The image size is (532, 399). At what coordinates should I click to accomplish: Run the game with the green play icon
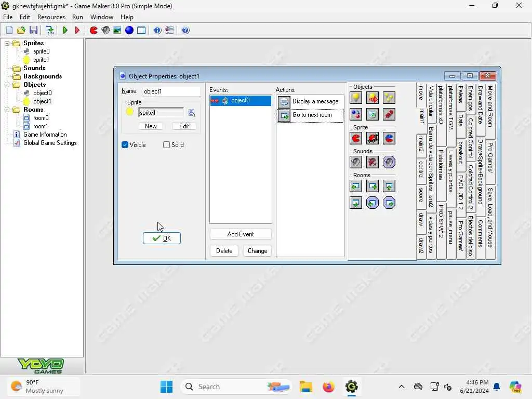65,30
